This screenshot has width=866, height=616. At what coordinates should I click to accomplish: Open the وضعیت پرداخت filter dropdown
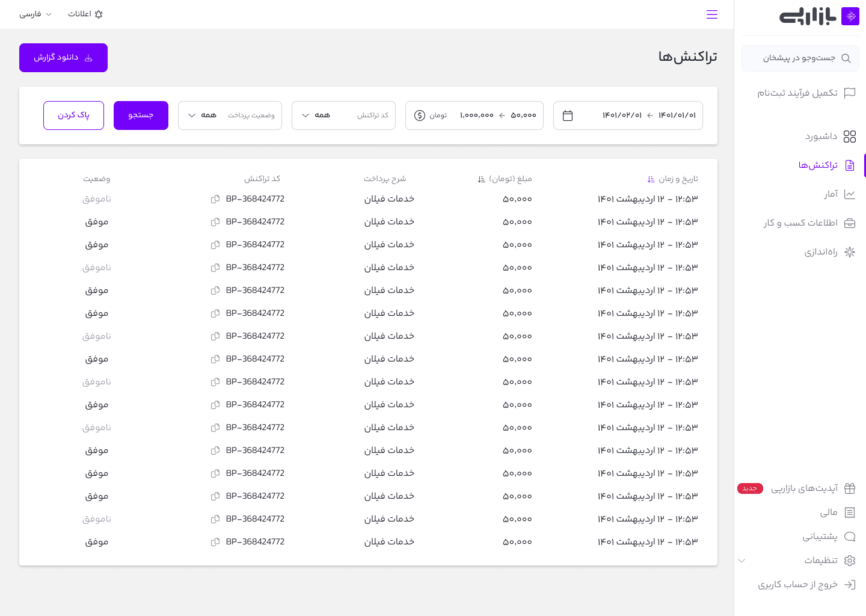coord(230,115)
